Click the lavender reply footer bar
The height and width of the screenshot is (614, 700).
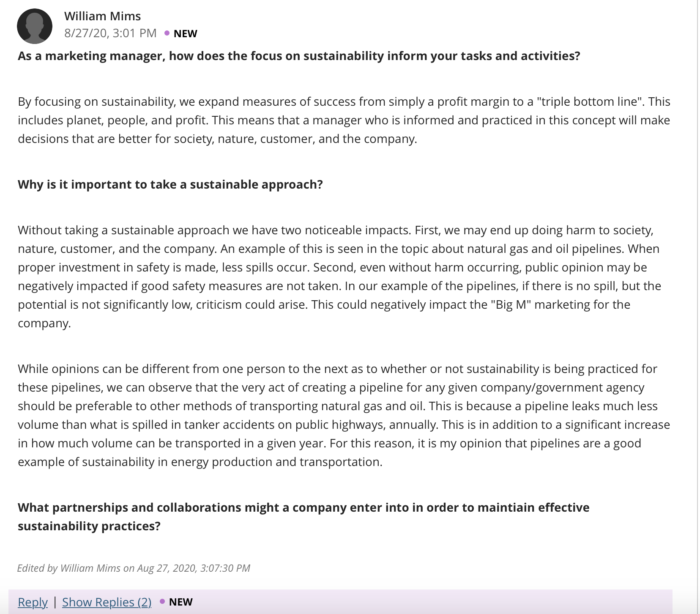[340, 602]
